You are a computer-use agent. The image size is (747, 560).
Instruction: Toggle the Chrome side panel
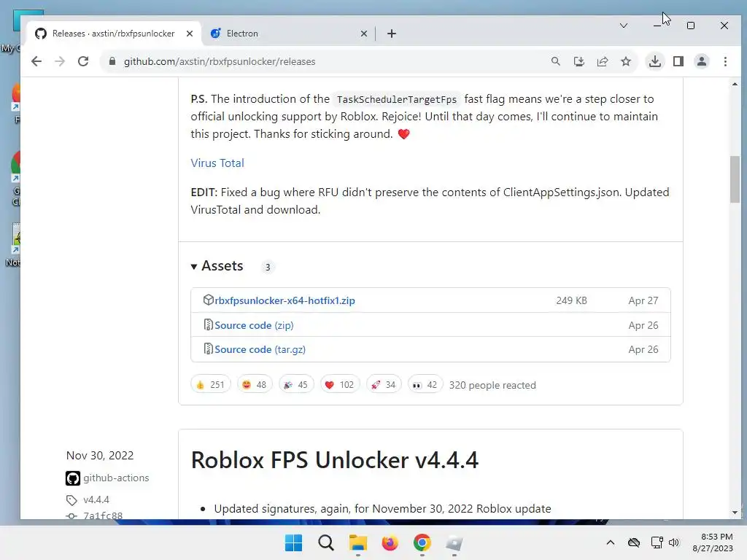678,61
